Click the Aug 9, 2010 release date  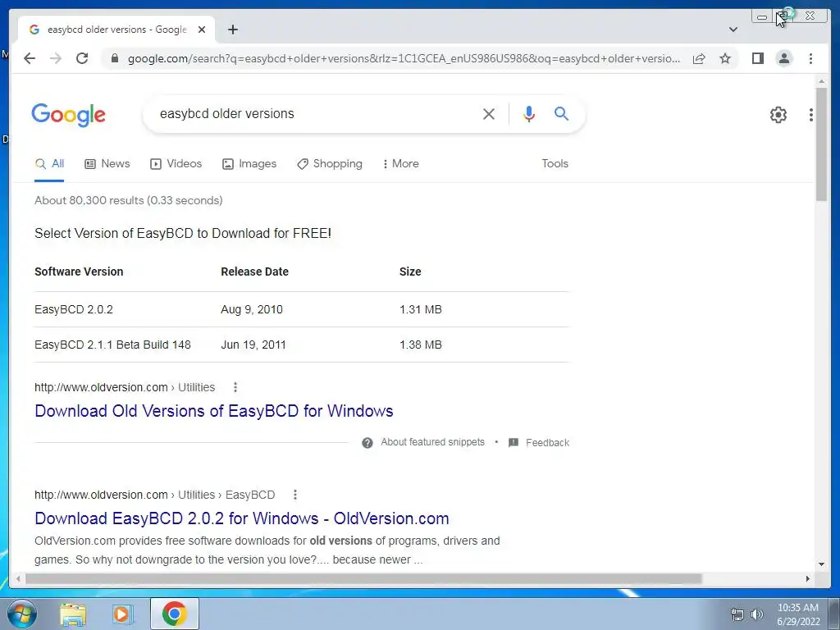[251, 309]
